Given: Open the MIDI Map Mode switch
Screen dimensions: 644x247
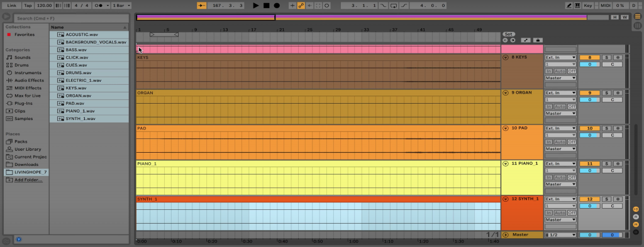Looking at the screenshot, I should (x=606, y=6).
